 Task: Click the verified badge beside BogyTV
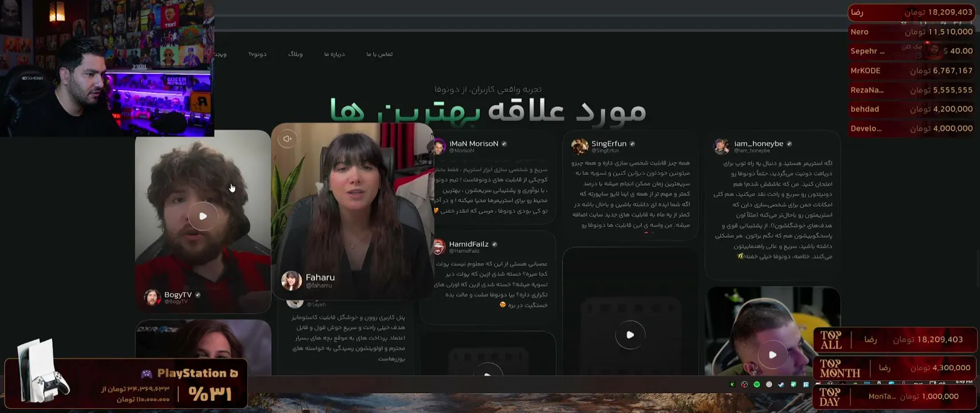click(198, 295)
